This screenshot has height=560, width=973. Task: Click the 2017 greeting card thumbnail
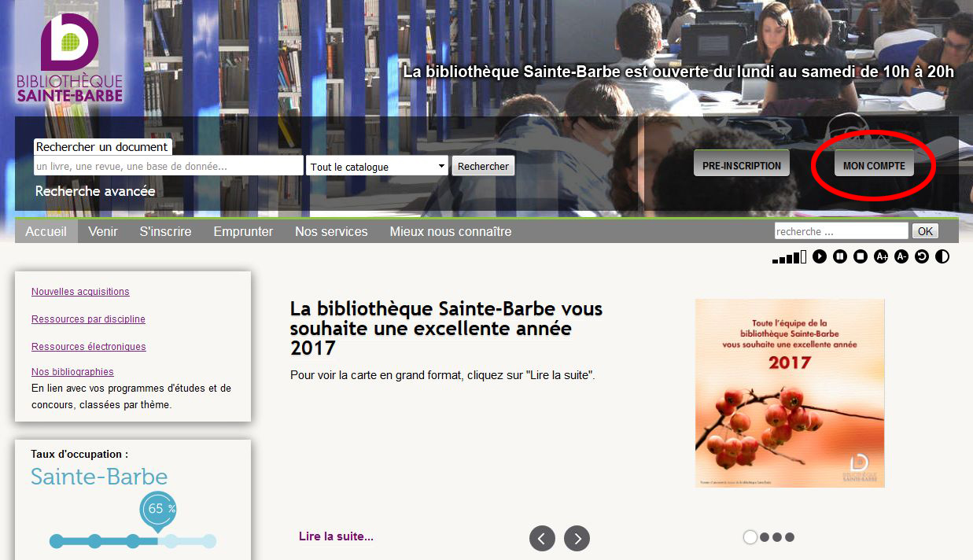coord(790,393)
